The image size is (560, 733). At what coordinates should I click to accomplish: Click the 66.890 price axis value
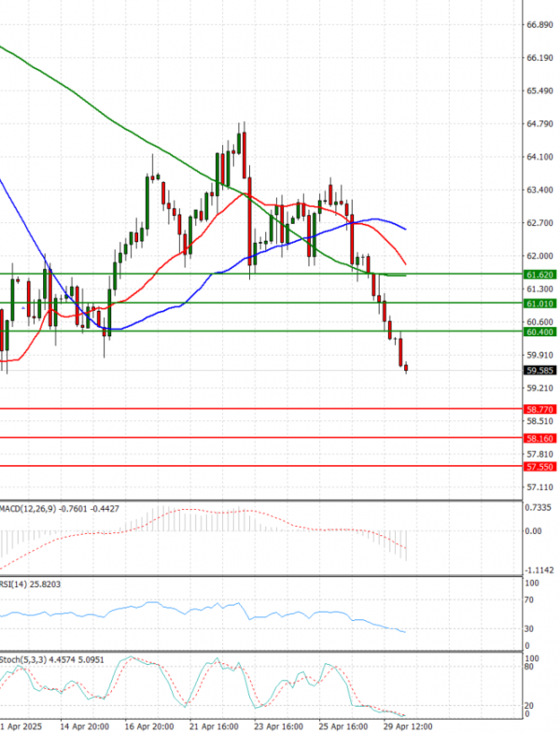click(539, 25)
